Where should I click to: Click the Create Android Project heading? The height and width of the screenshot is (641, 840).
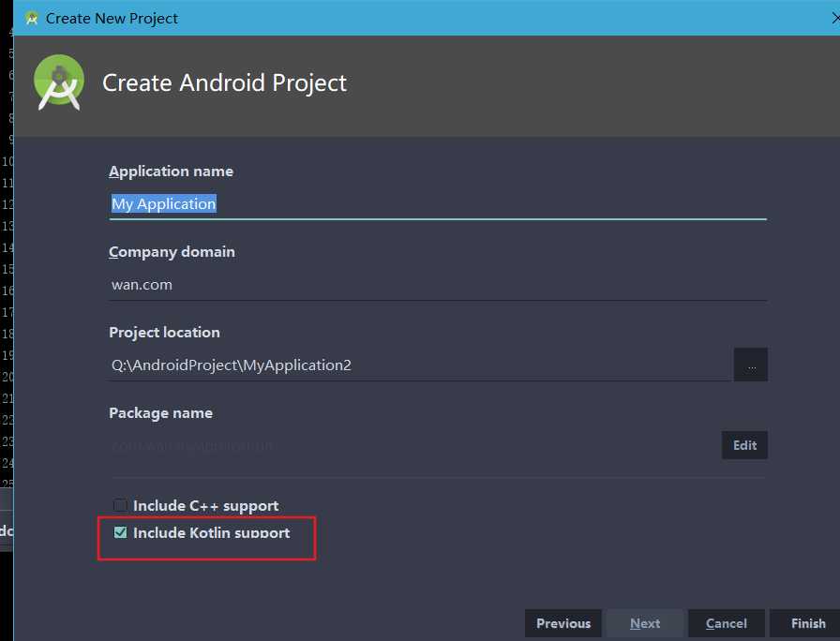pos(224,83)
